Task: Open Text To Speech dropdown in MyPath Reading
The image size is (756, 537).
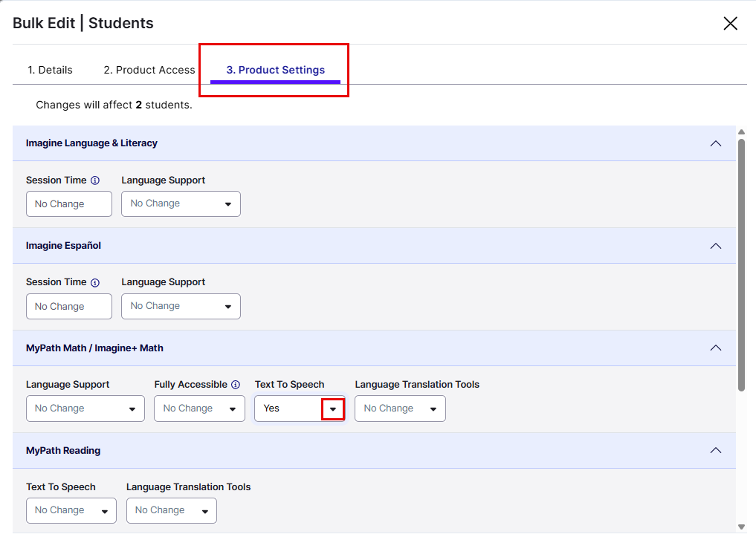Action: [x=71, y=511]
